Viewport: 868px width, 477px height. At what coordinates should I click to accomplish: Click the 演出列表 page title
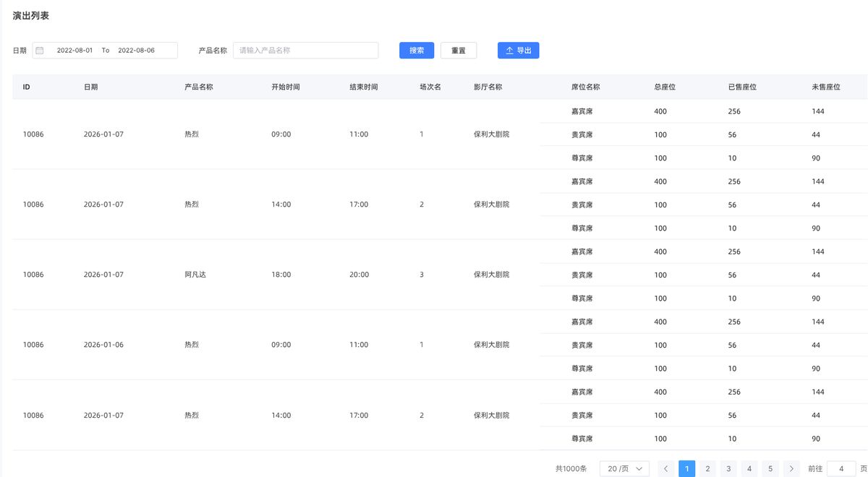point(31,15)
